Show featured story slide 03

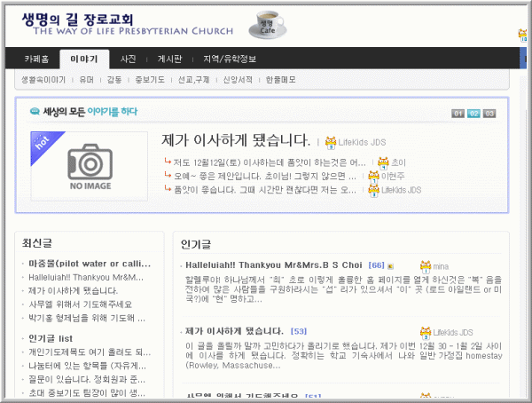tap(489, 114)
